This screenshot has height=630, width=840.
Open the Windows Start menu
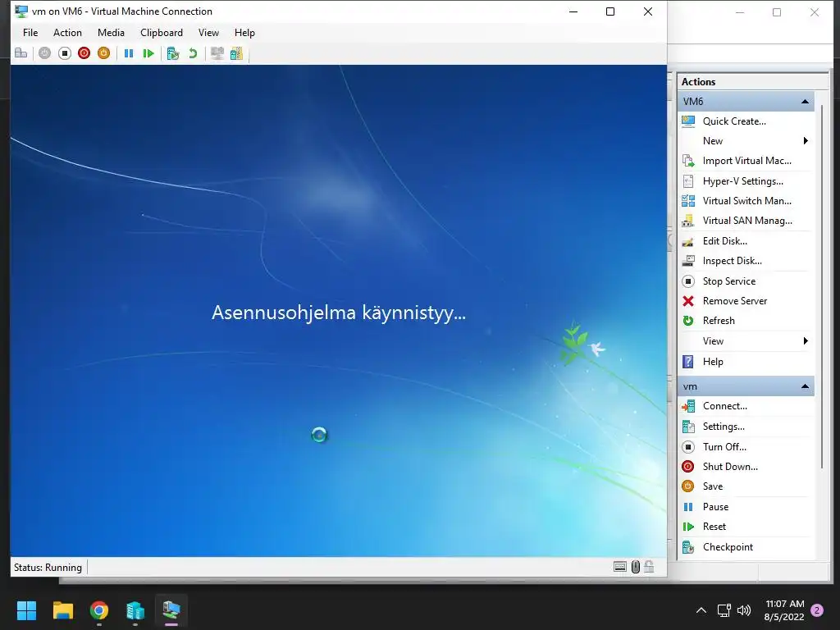click(26, 610)
